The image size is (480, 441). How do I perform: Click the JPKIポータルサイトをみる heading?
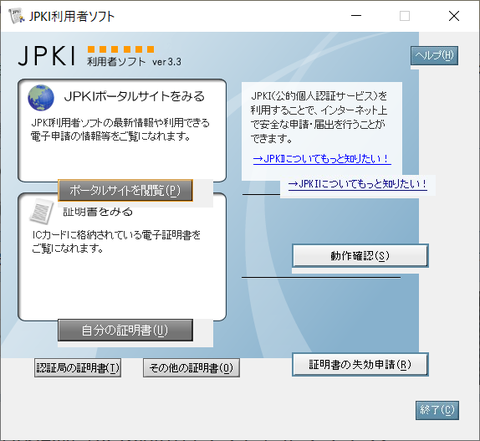(134, 96)
